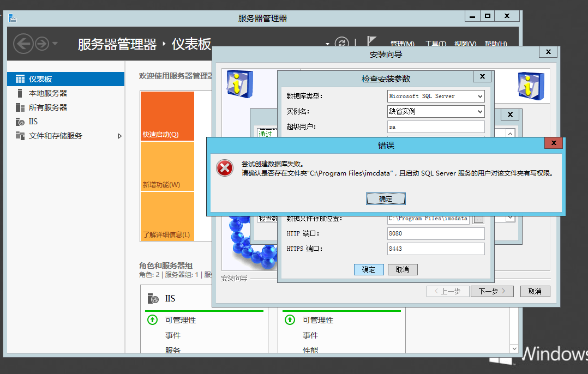Click the green status arrow in second tile

(x=290, y=319)
